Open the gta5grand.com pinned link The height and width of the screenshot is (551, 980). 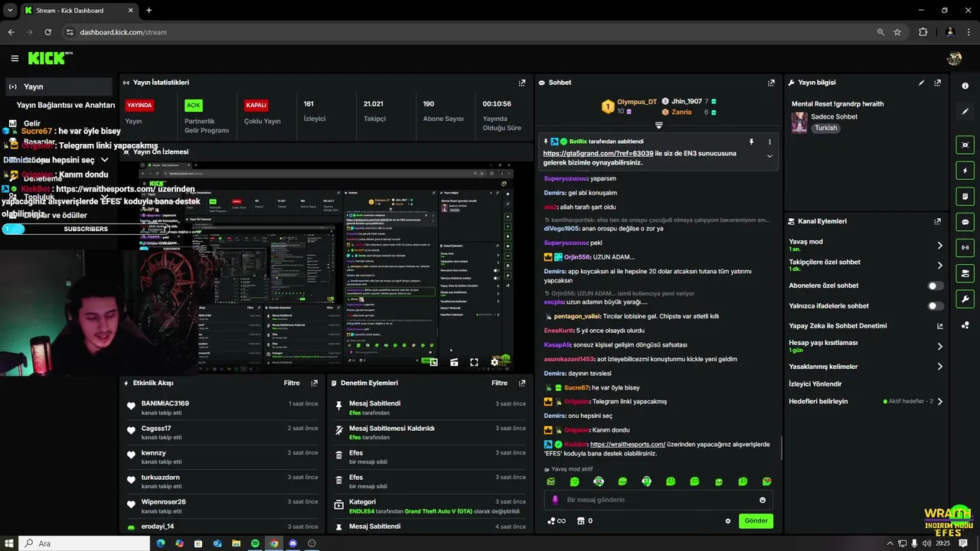[598, 153]
